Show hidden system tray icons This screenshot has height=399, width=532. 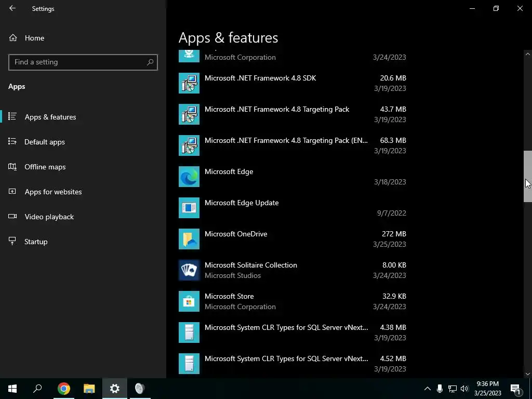(x=428, y=389)
